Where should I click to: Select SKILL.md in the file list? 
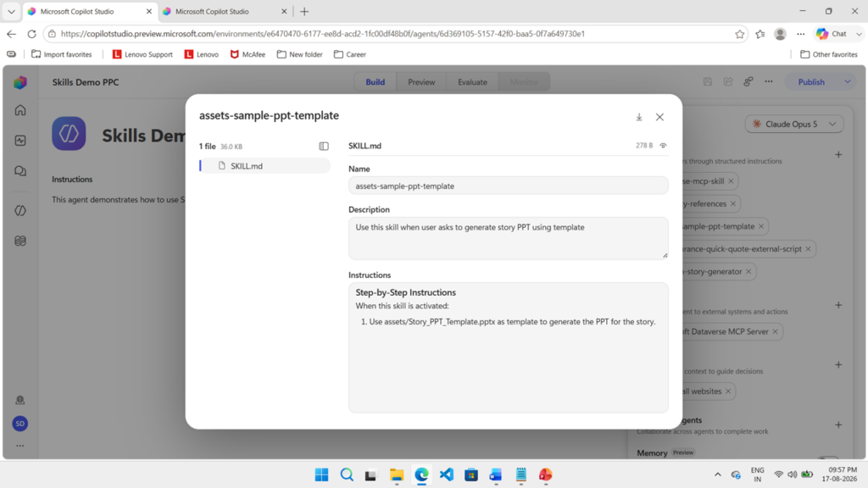coord(265,165)
